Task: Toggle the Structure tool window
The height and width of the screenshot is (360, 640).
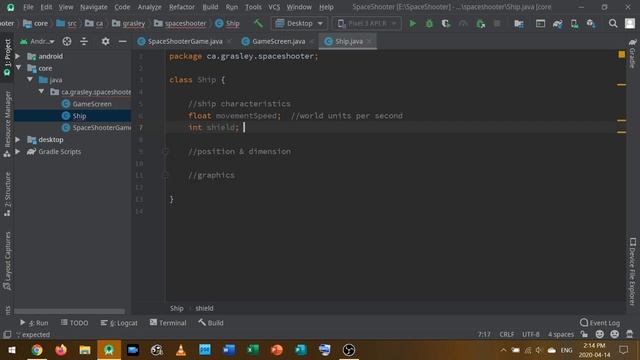Action: coord(7,194)
